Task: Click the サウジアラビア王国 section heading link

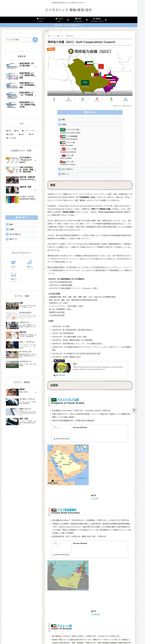Action: (x=68, y=399)
